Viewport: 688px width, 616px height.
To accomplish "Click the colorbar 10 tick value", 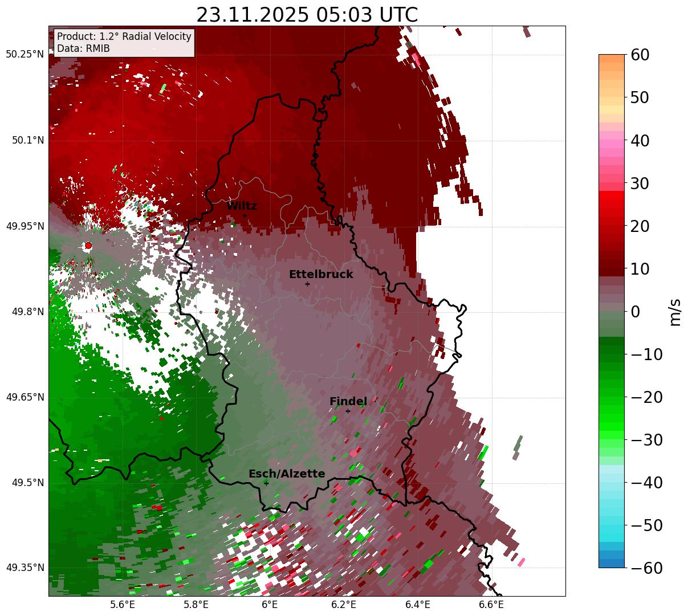I will [x=640, y=269].
